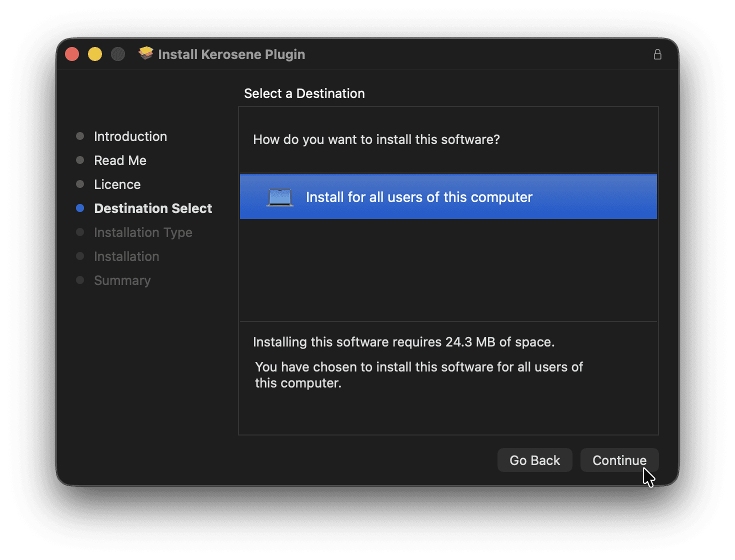Click the installer package icon in title bar
The height and width of the screenshot is (560, 735).
pyautogui.click(x=146, y=53)
